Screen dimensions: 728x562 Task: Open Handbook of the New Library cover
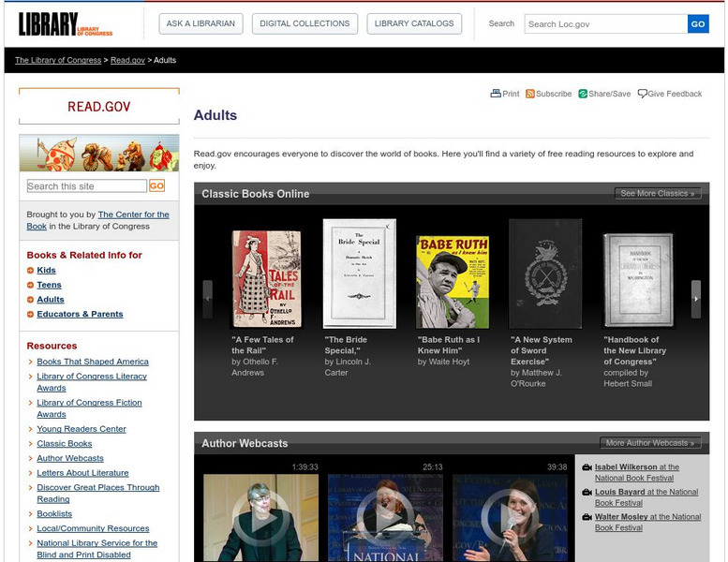coord(638,280)
